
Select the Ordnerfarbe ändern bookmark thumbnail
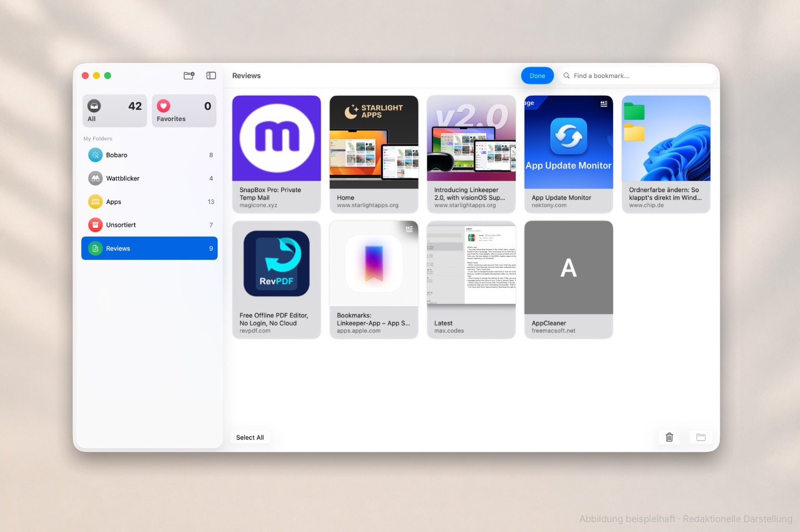666,138
